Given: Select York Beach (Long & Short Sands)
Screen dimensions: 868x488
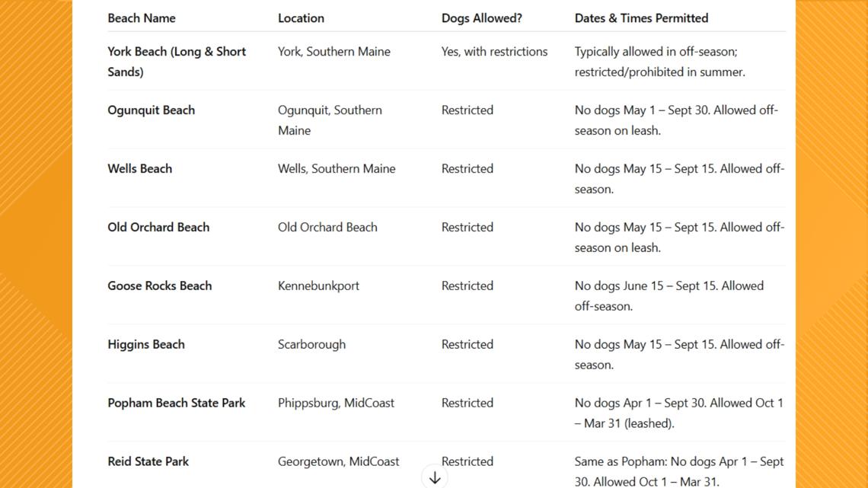Looking at the screenshot, I should (177, 62).
